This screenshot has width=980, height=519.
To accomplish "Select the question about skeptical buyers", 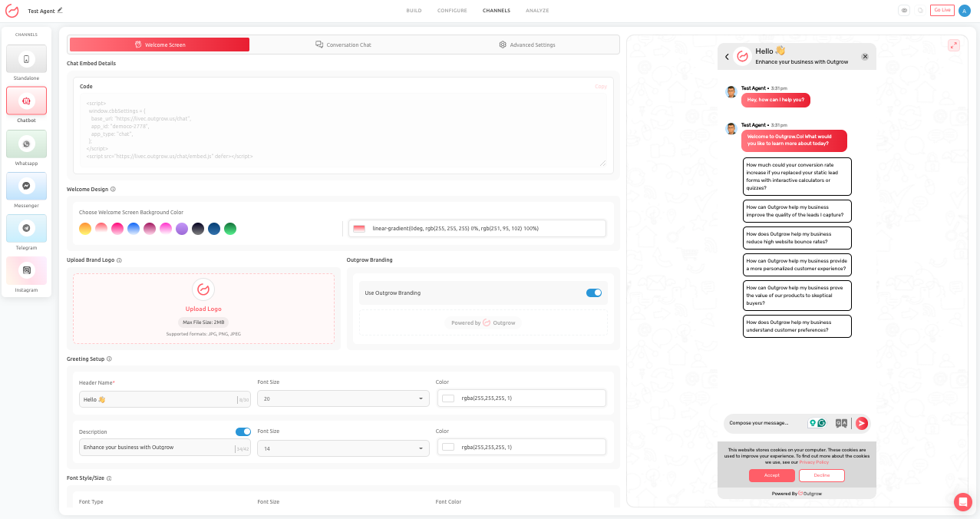I will pos(797,296).
